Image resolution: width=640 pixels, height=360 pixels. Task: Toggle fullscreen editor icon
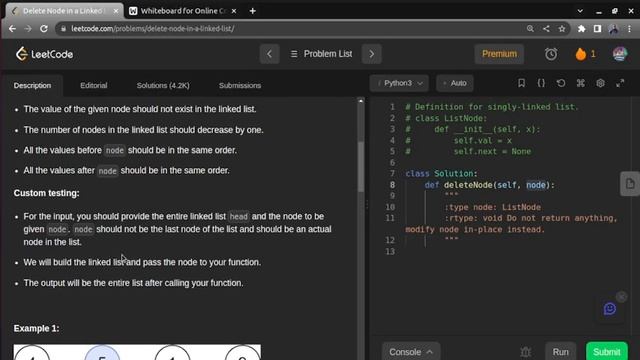620,83
